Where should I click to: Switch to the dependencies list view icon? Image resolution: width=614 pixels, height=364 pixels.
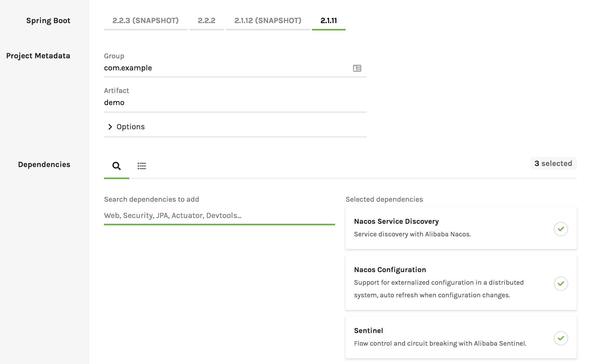142,166
